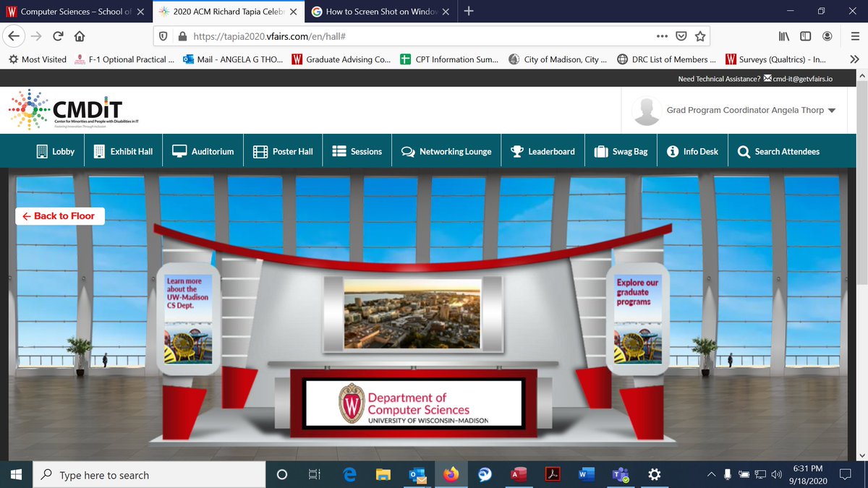Image resolution: width=868 pixels, height=488 pixels.
Task: Go to Lobby in navigation
Action: (x=56, y=151)
